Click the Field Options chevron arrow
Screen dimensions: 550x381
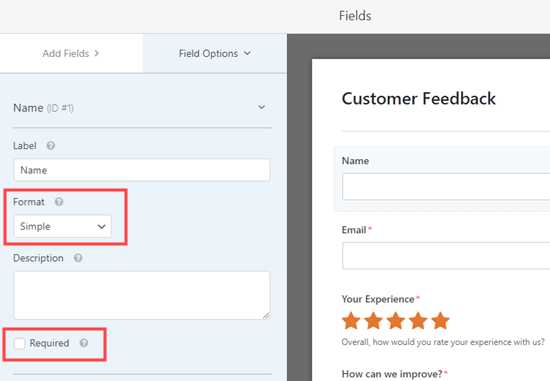click(x=247, y=53)
